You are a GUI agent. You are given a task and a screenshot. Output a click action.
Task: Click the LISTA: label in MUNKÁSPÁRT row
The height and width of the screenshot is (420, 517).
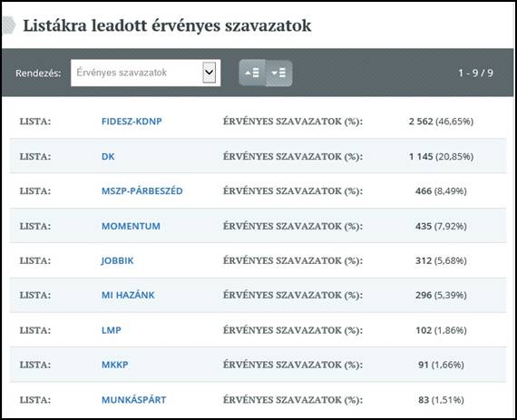point(35,400)
